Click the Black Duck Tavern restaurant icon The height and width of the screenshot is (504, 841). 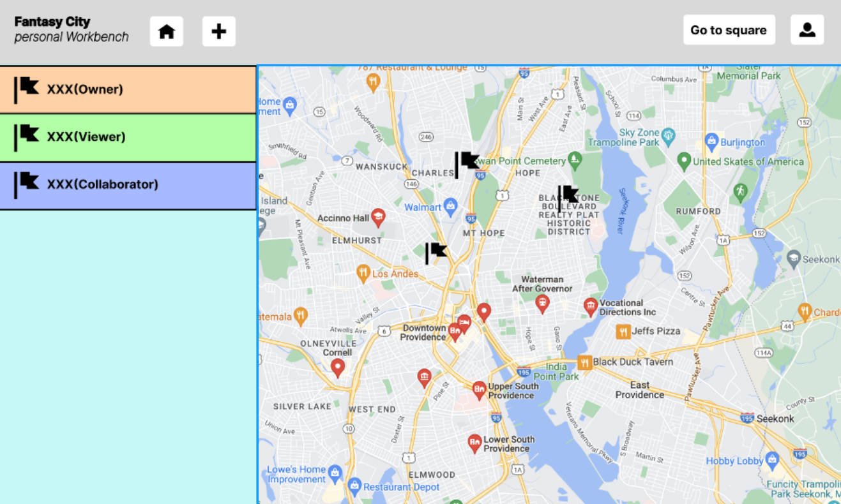(585, 362)
